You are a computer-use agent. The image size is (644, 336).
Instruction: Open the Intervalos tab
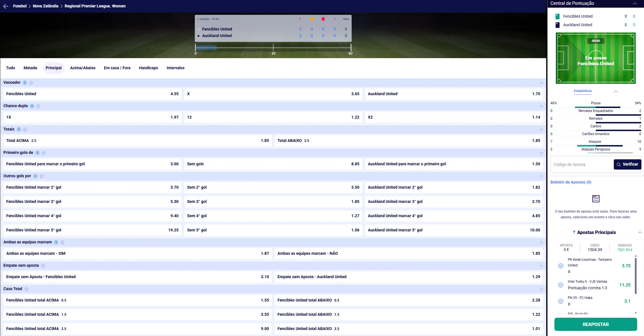(x=176, y=68)
